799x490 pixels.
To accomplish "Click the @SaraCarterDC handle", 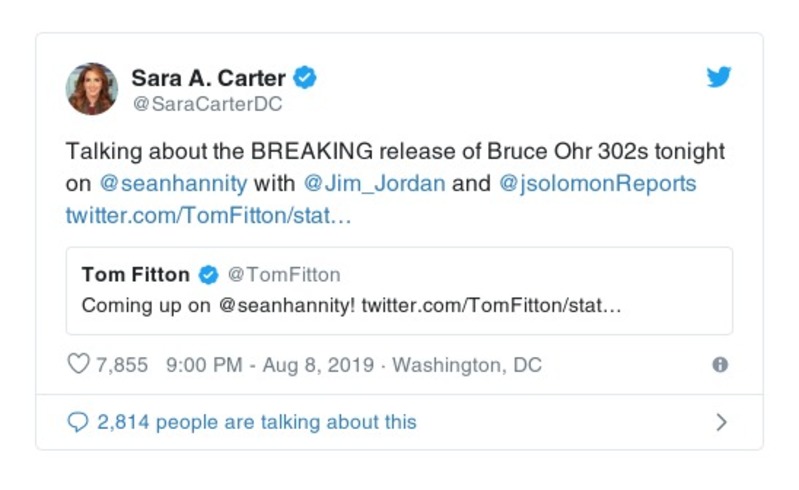I will (206, 103).
